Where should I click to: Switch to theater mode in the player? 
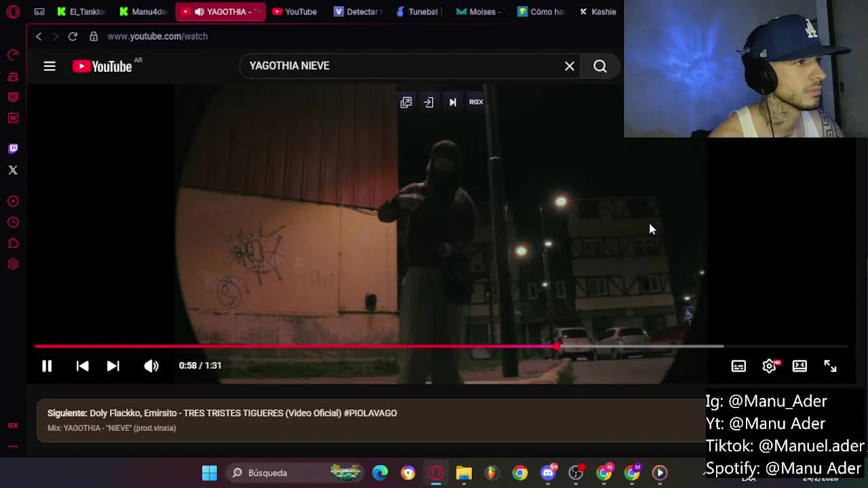point(800,366)
